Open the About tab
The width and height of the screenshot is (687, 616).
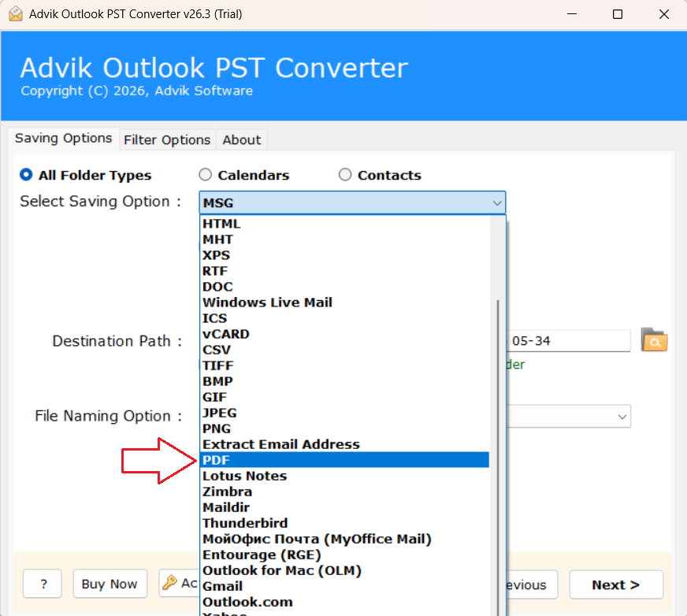coord(241,139)
